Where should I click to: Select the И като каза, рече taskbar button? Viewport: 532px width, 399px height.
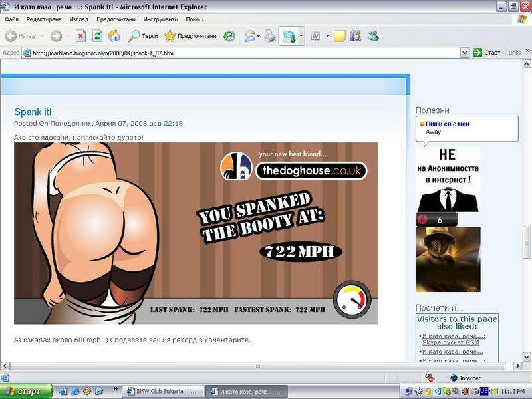coord(247,392)
